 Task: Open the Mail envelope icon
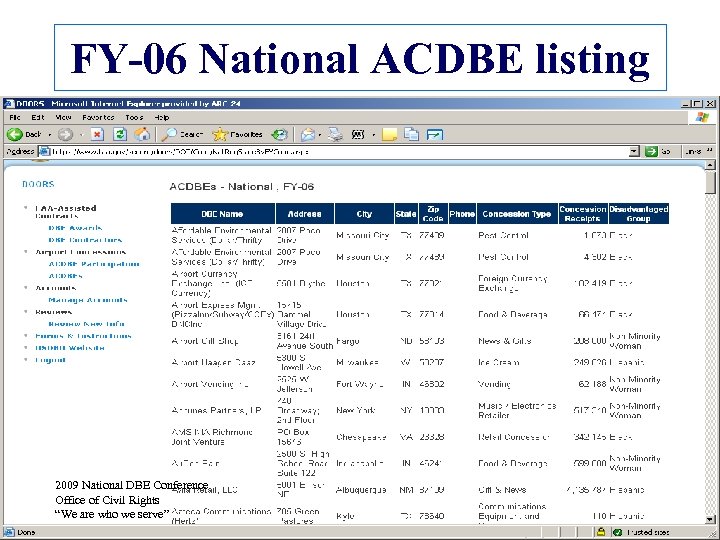tap(307, 134)
